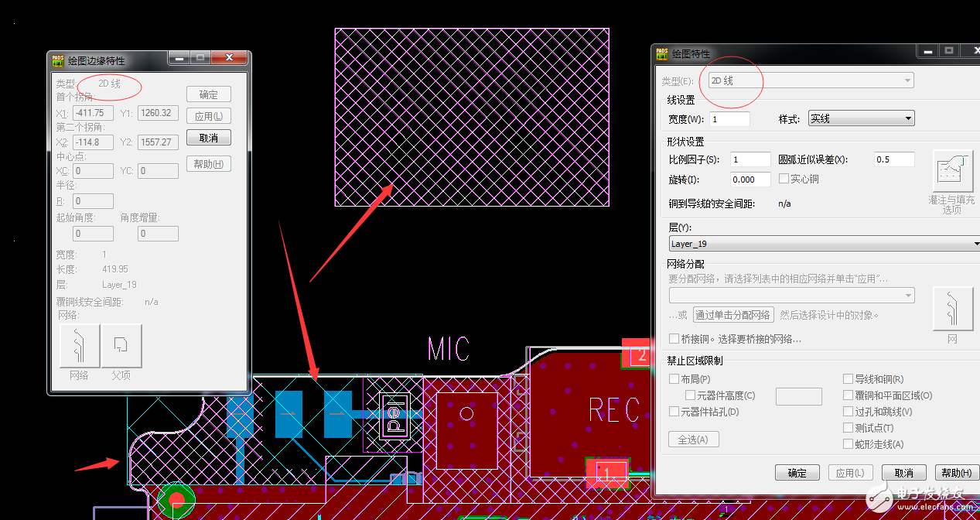
Task: Open the 网络分配 net list dropdown
Action: point(791,295)
